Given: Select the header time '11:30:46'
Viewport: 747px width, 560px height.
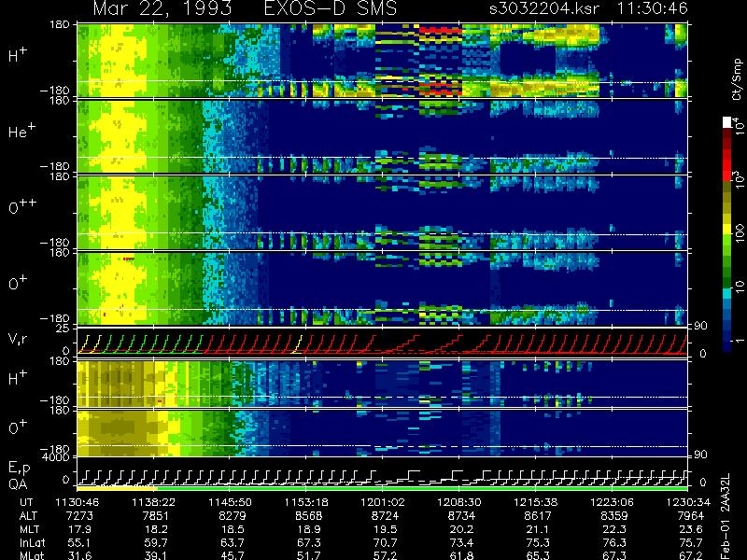Looking at the screenshot, I should pyautogui.click(x=652, y=8).
